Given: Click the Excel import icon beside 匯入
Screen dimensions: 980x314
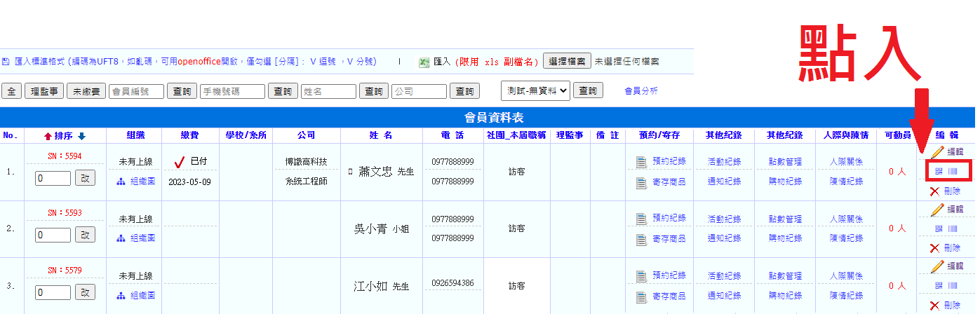Looking at the screenshot, I should (x=424, y=62).
